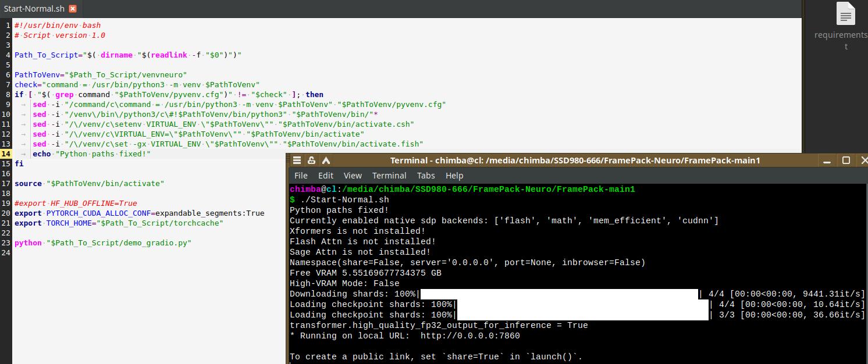Click the 'Downloading shards' progress bar
Image resolution: width=868 pixels, height=364 pixels.
(559, 294)
